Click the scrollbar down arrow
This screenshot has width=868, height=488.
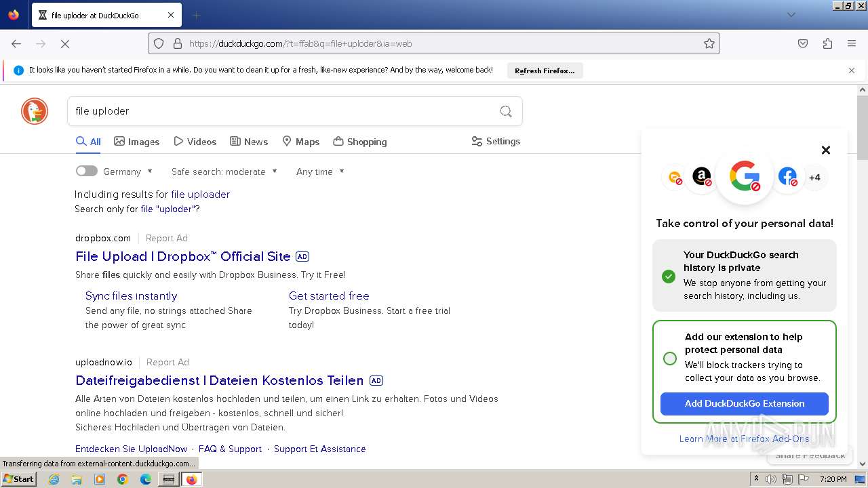(x=863, y=464)
